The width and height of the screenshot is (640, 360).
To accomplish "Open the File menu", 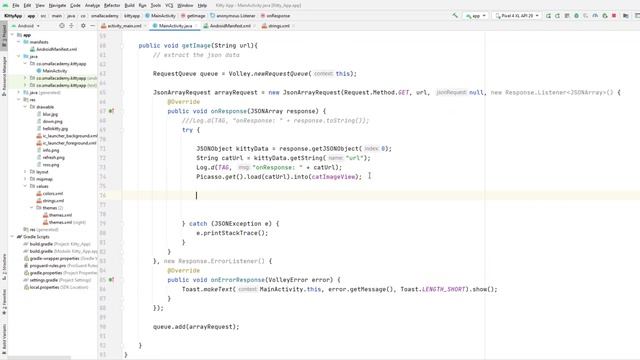I will point(16,5).
